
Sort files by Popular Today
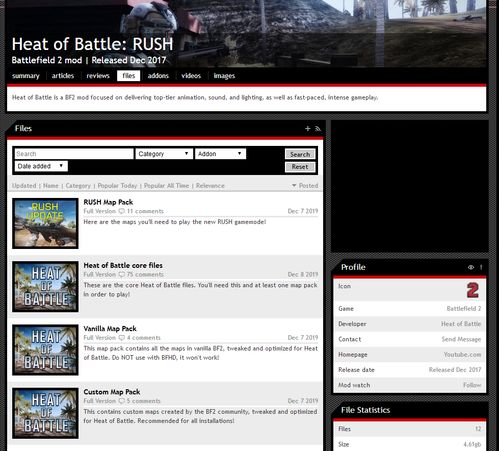click(x=117, y=186)
